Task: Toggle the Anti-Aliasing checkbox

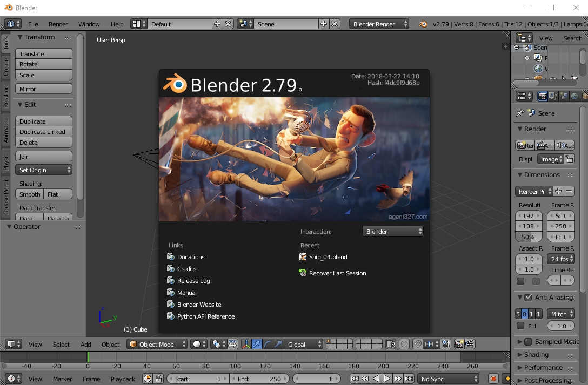Action: pos(528,298)
